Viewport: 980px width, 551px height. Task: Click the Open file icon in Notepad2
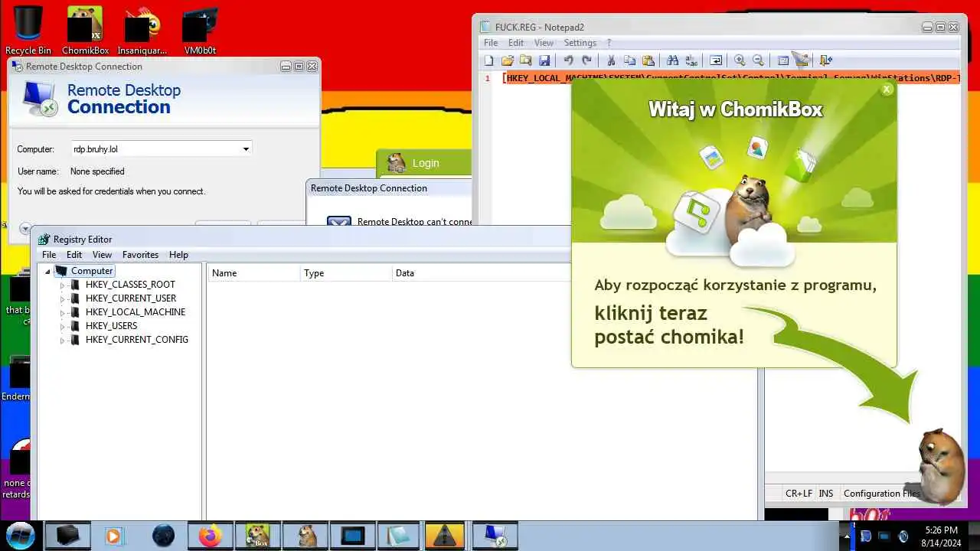[x=507, y=60]
